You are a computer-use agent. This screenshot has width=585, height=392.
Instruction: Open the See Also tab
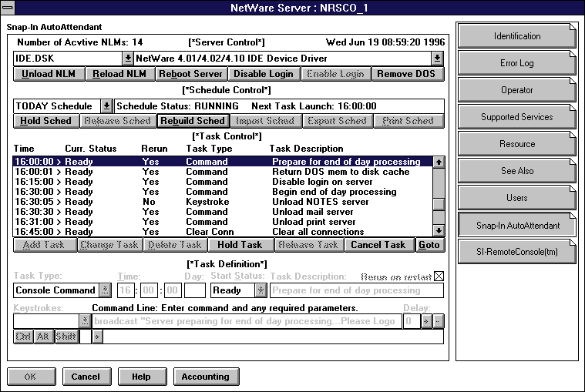(516, 171)
